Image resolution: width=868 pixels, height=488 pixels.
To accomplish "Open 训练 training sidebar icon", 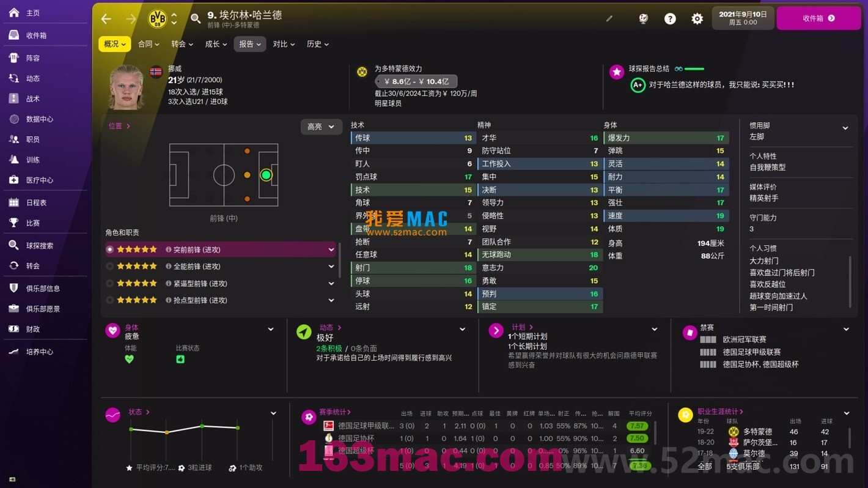I will 13,160.
